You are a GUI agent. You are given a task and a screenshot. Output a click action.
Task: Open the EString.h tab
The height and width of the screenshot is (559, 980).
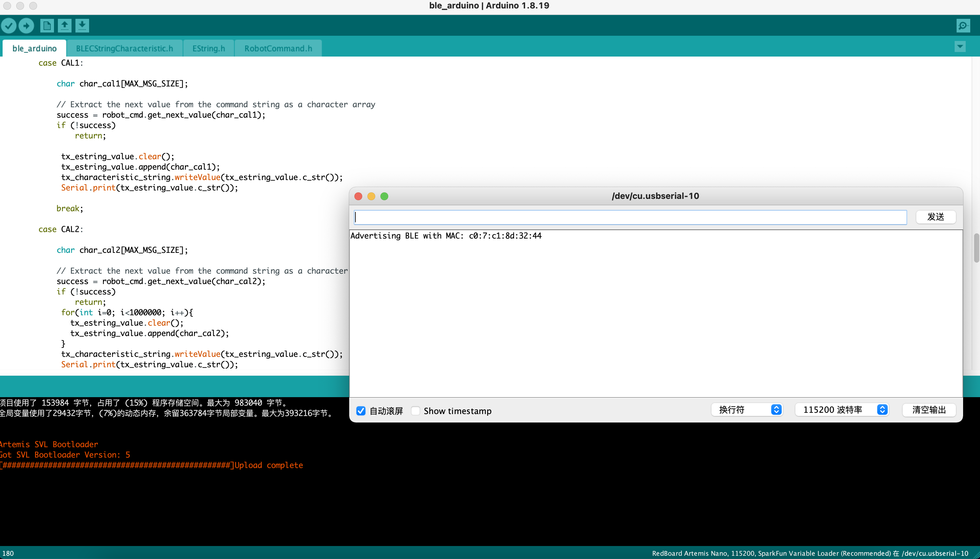(208, 48)
